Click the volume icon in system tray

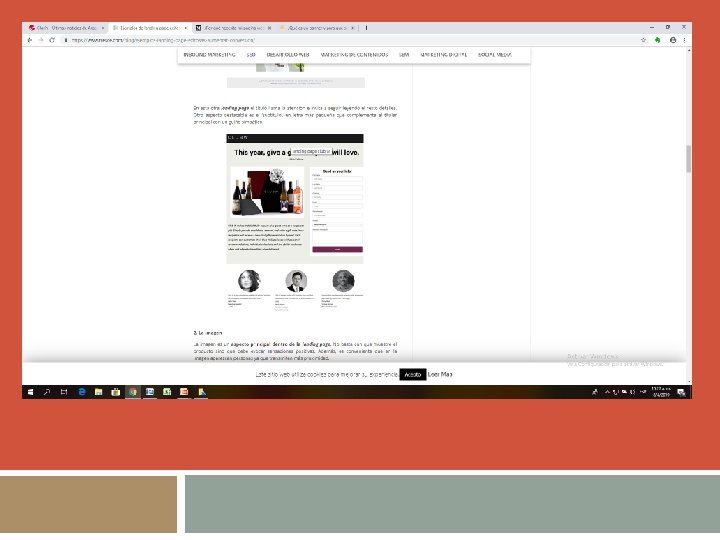coord(632,392)
